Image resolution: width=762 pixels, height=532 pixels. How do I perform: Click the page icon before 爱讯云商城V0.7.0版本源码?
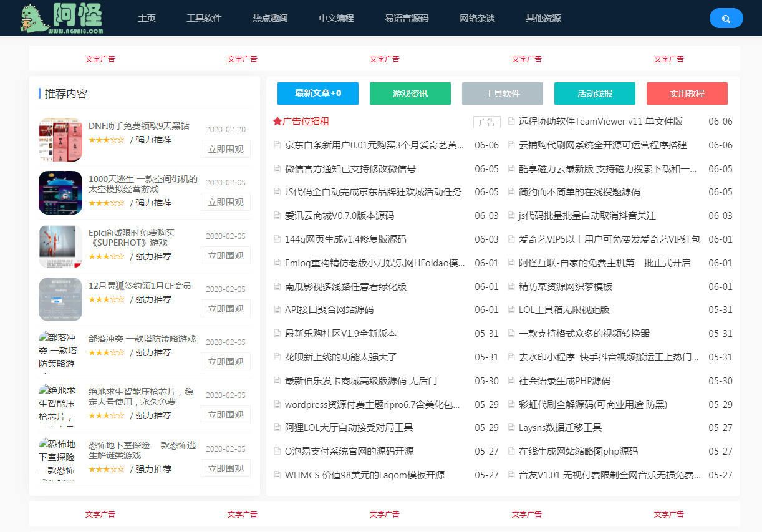(276, 215)
